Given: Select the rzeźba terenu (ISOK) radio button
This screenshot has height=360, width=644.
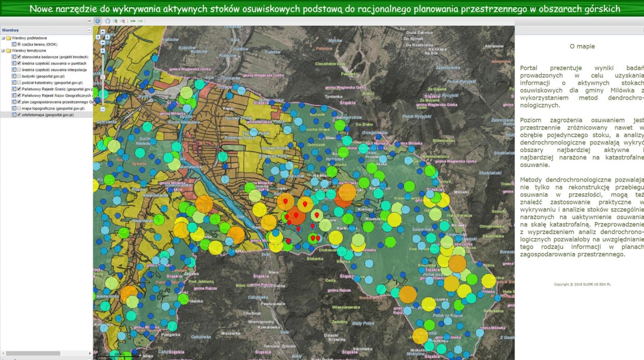Looking at the screenshot, I should click(19, 44).
